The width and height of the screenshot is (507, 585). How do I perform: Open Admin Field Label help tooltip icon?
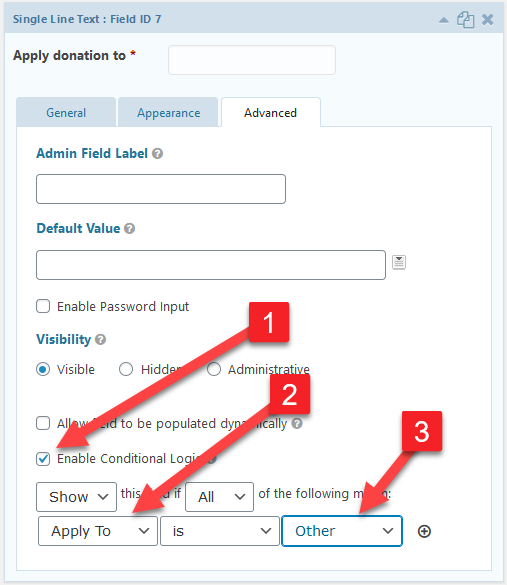click(x=157, y=153)
